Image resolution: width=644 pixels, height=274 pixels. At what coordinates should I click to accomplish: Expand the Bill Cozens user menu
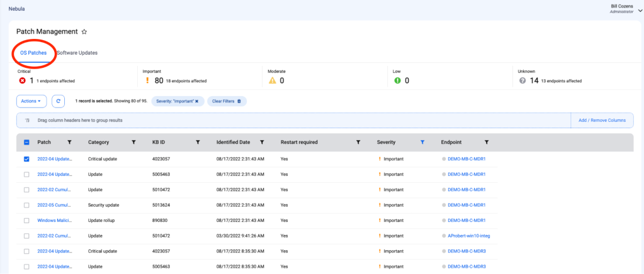640,9
